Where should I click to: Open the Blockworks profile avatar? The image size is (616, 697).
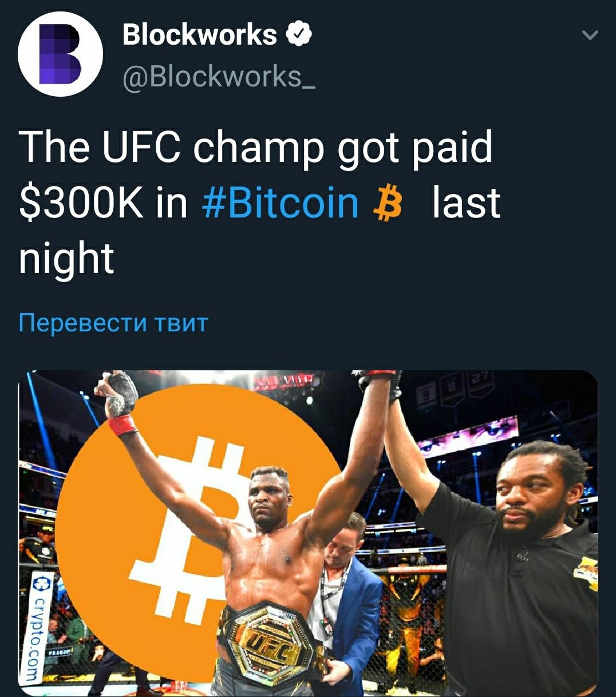[61, 54]
